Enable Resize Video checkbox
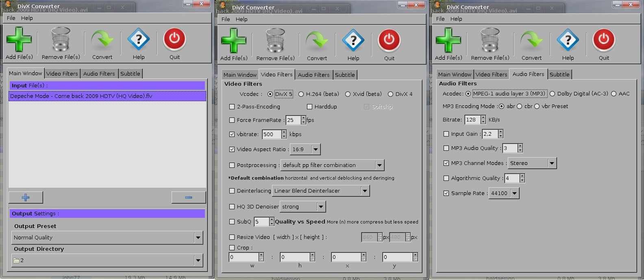644x280 pixels. coord(232,237)
